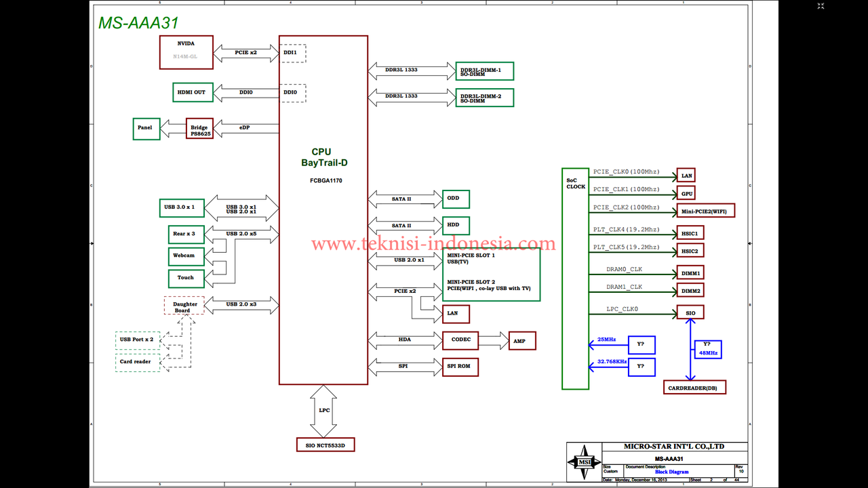The height and width of the screenshot is (488, 868).
Task: Select the HDD block
Action: click(456, 226)
